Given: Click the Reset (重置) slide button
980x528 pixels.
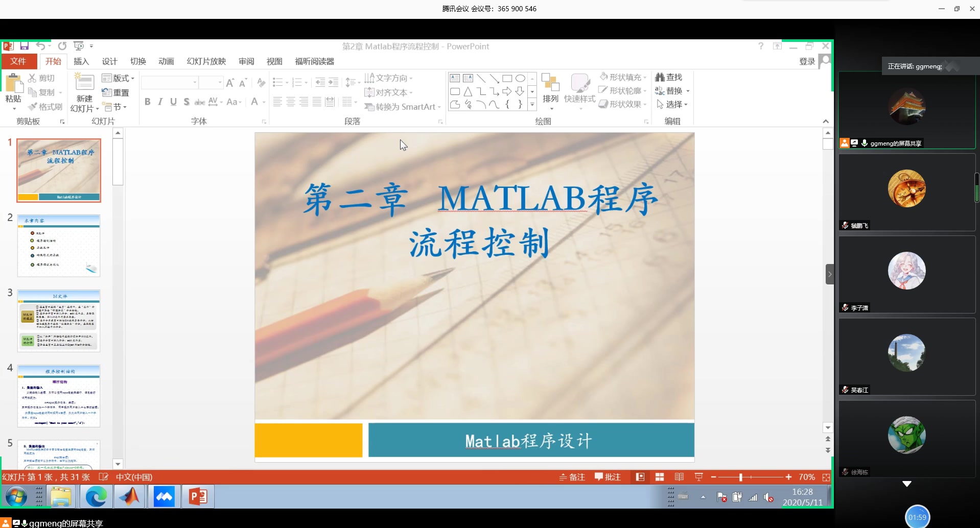Looking at the screenshot, I should coord(115,92).
